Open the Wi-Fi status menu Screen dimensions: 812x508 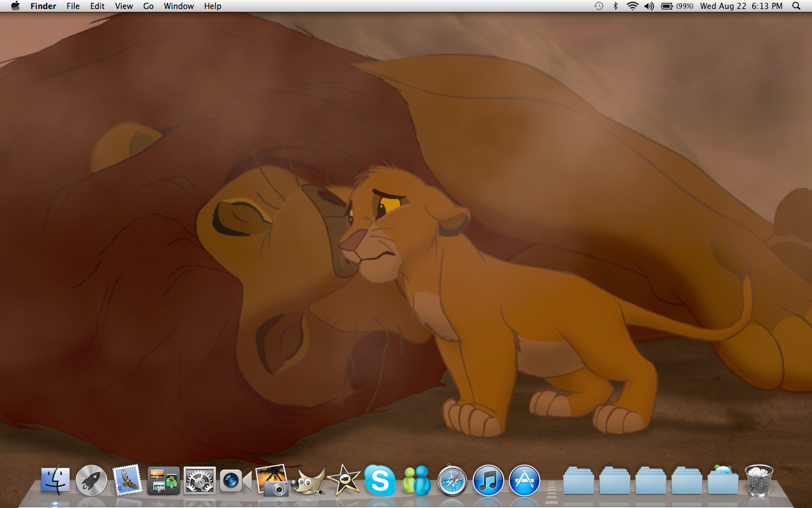632,6
